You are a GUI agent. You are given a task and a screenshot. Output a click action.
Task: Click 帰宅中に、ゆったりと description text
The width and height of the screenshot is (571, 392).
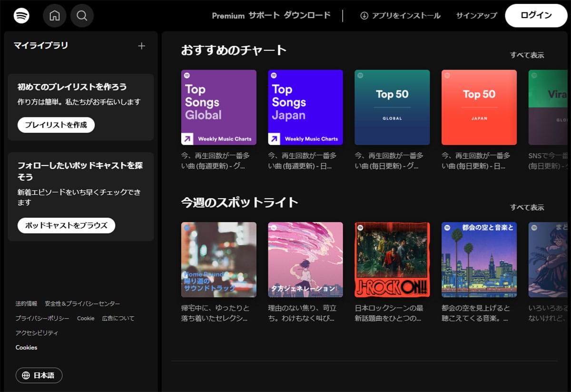coord(216,313)
